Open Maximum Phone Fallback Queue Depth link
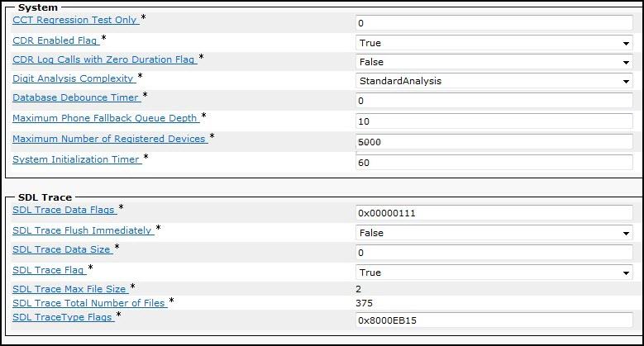This screenshot has width=644, height=346. 106,118
